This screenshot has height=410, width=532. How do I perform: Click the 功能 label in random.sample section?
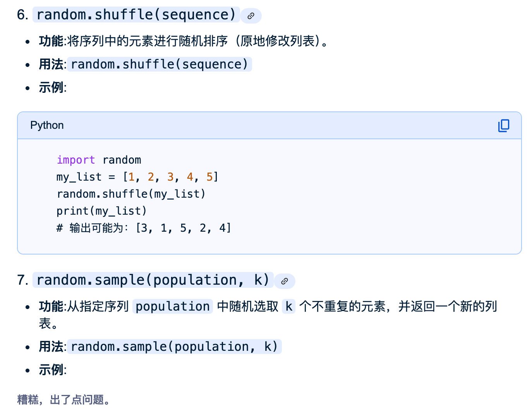point(51,306)
